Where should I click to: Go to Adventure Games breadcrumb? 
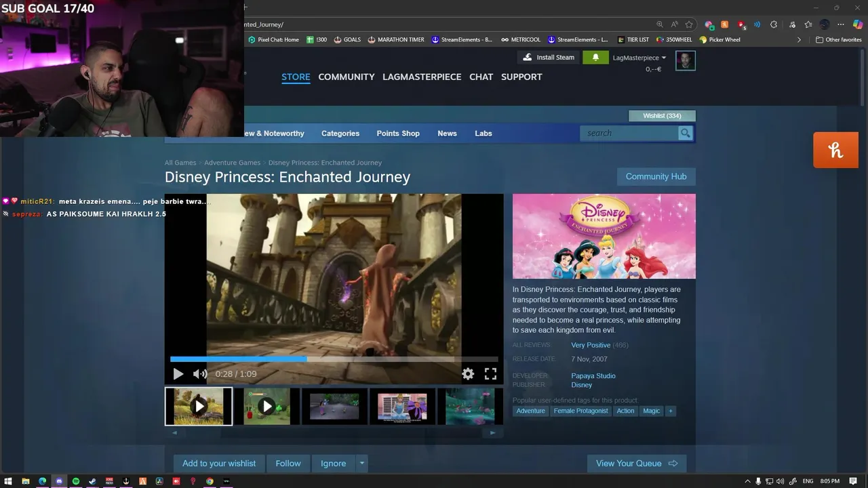pyautogui.click(x=232, y=163)
